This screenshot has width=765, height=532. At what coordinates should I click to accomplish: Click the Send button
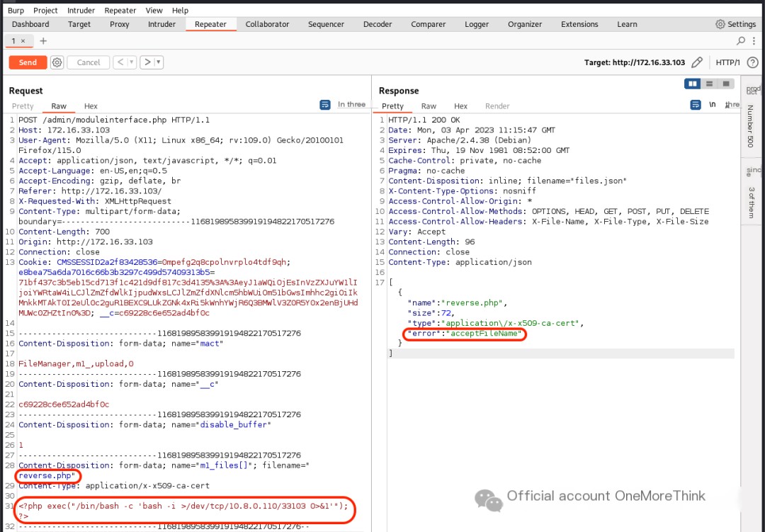[x=28, y=62]
